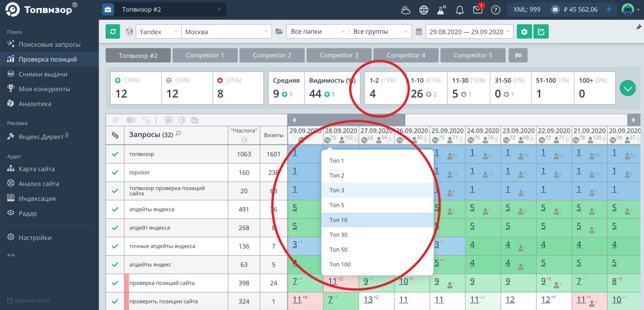Image resolution: width=644 pixels, height=310 pixels.
Task: Click the red marker on проверка позиций сайта
Action: pyautogui.click(x=127, y=283)
